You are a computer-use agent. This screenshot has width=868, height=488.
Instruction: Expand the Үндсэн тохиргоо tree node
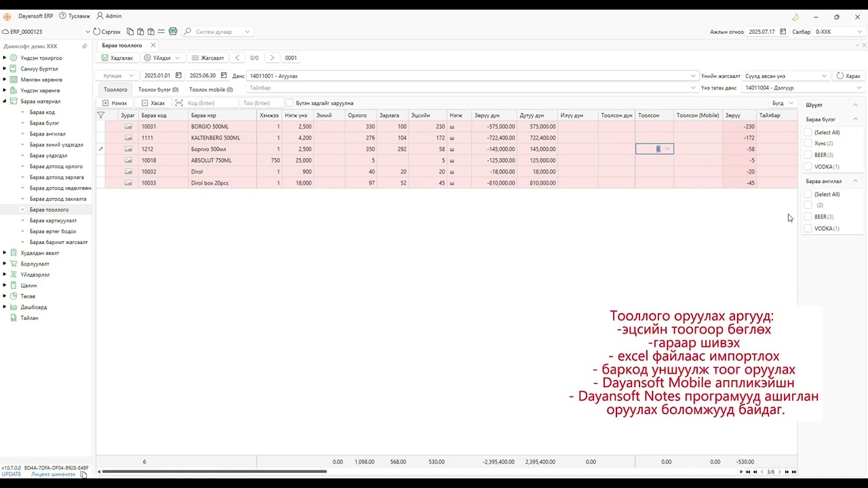(x=5, y=58)
